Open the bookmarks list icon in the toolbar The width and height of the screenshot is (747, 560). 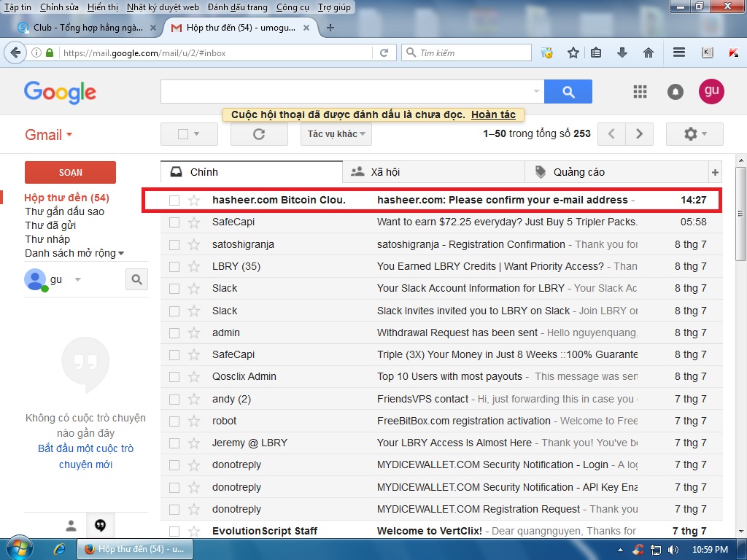596,52
